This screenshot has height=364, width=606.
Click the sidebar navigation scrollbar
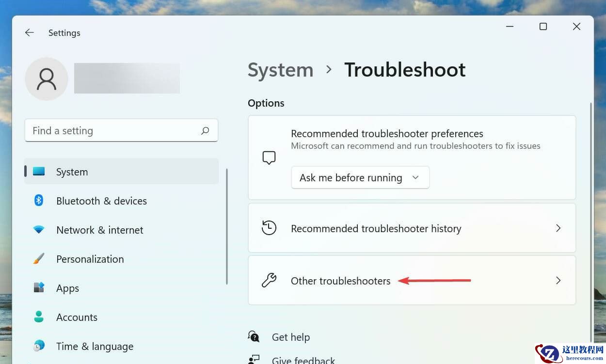[227, 226]
